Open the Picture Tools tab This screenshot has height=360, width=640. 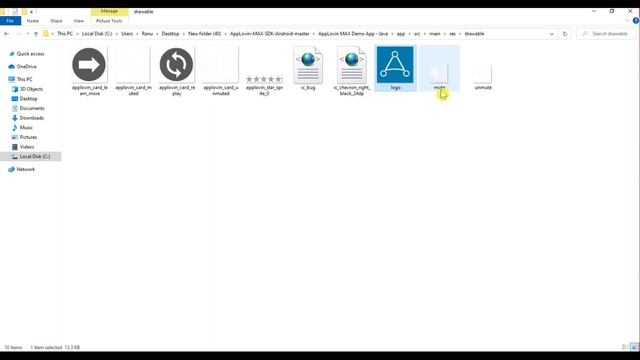(x=109, y=21)
